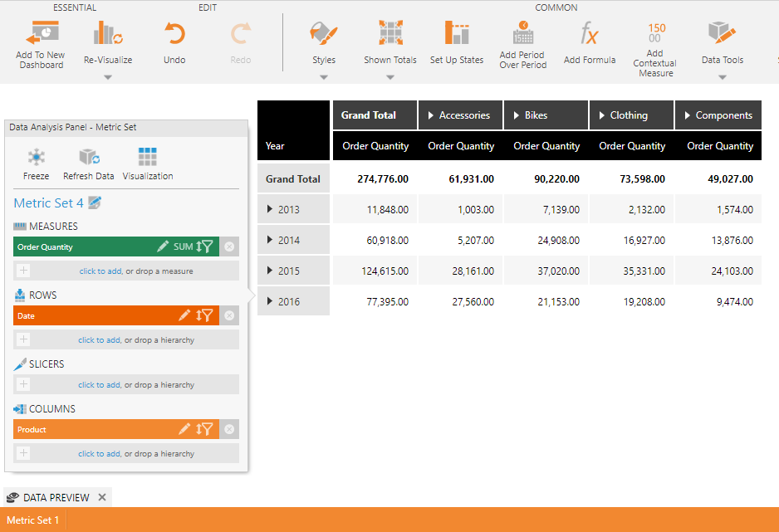Screen dimensions: 779x532
Task: Switch to the Visualization grid icon
Action: [148, 157]
